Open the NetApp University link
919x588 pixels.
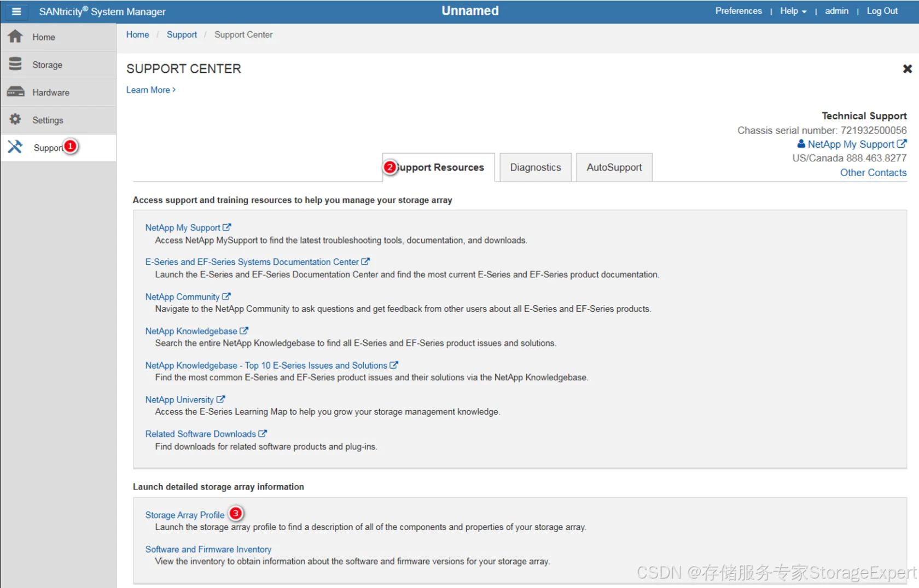(x=179, y=400)
